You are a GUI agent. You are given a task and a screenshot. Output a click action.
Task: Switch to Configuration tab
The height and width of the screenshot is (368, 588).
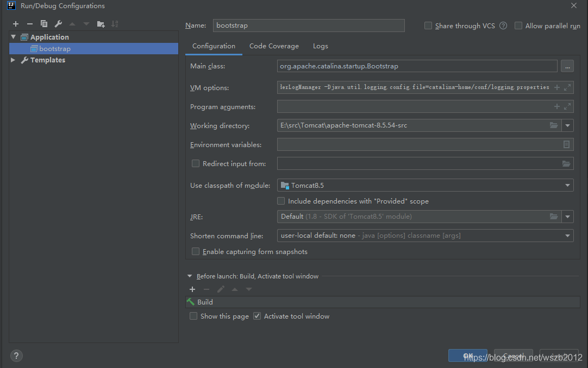click(214, 46)
